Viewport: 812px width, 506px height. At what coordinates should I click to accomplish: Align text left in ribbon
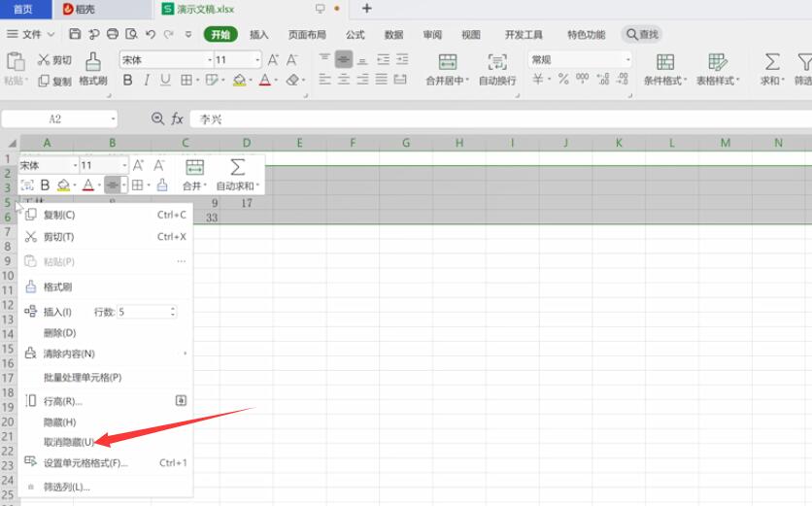pos(324,80)
